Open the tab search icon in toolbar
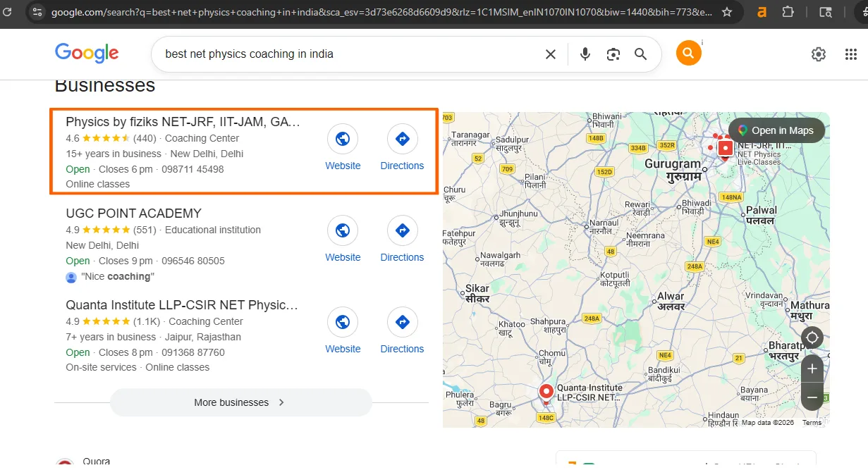868x470 pixels. [x=826, y=12]
